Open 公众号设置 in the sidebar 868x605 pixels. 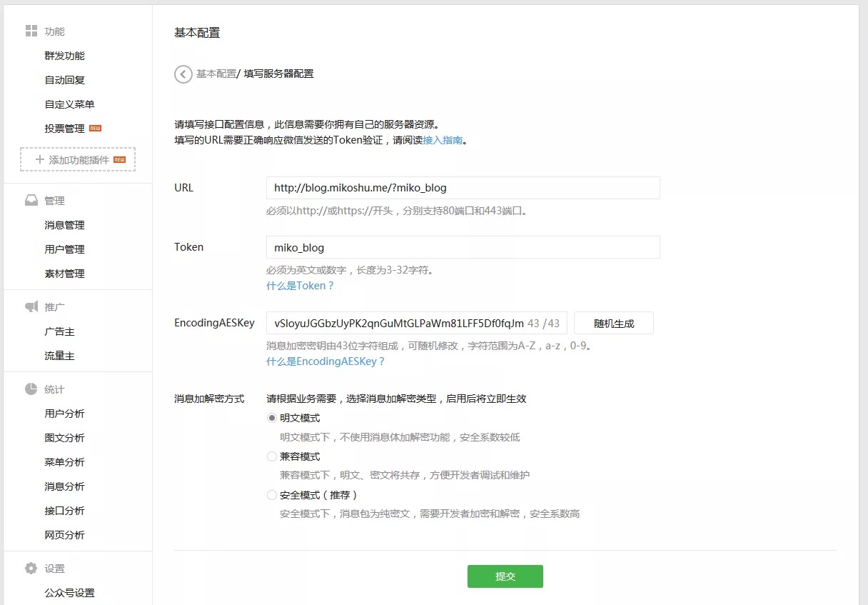coord(69,593)
